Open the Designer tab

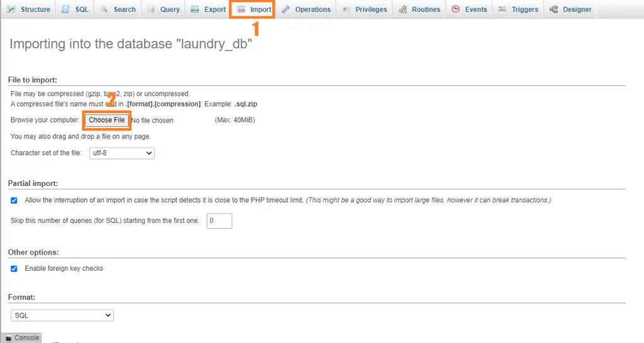[x=571, y=9]
